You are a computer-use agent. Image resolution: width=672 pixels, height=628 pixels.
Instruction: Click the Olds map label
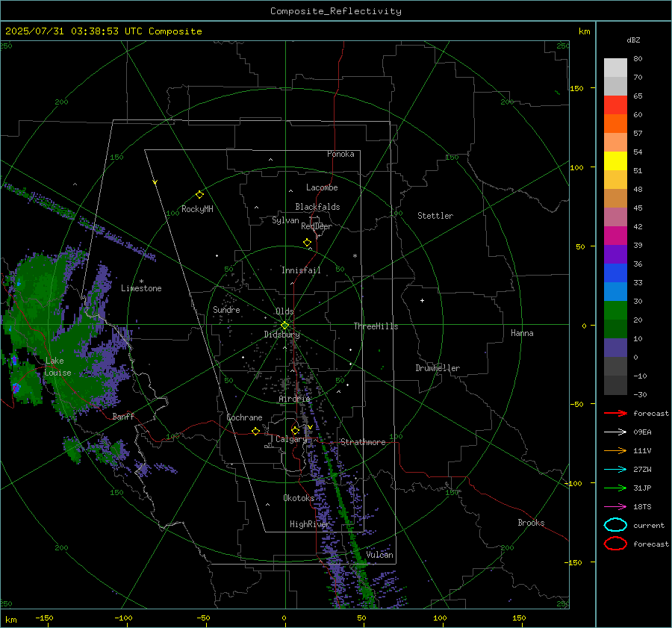pyautogui.click(x=284, y=311)
